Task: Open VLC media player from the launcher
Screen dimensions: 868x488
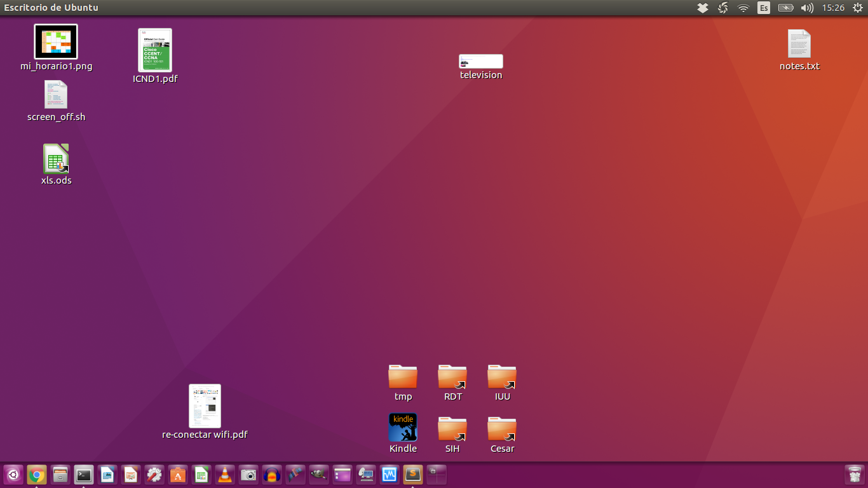Action: (225, 475)
